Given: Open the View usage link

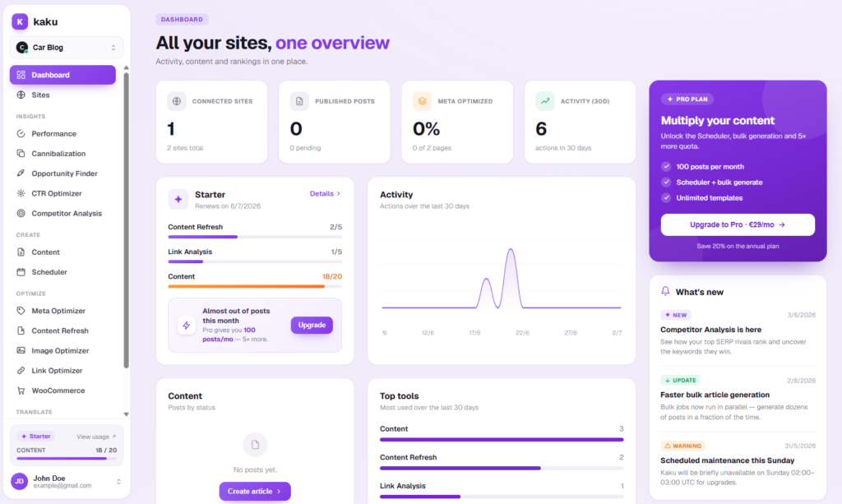Looking at the screenshot, I should pos(96,437).
